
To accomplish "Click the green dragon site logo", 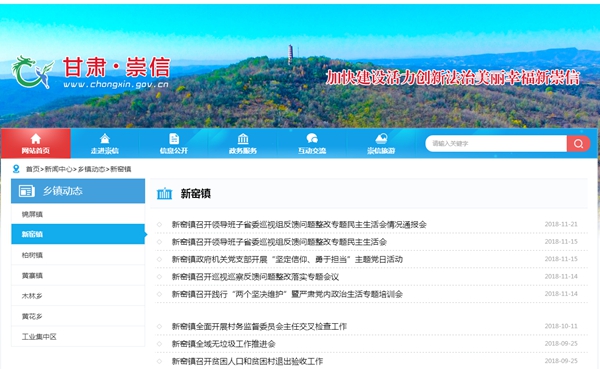I will (33, 72).
